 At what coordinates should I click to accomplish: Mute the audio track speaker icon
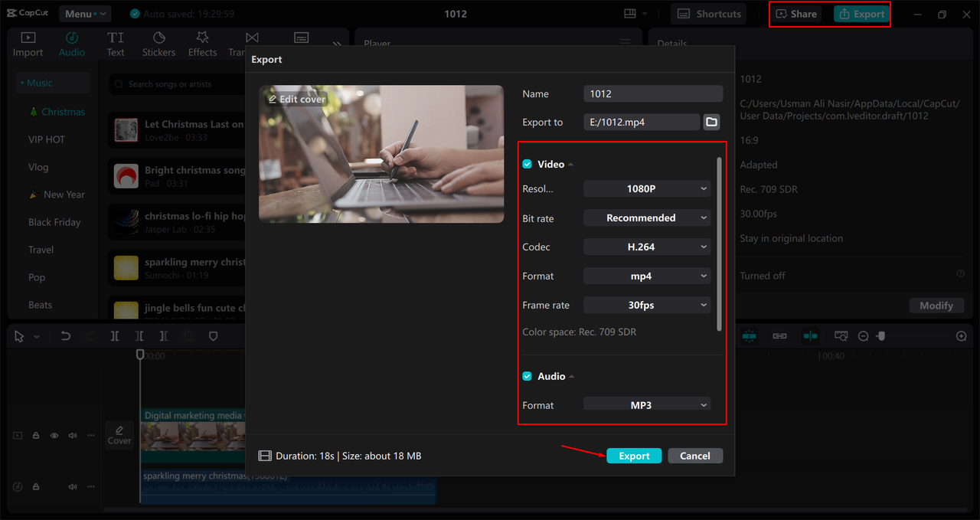(73, 486)
